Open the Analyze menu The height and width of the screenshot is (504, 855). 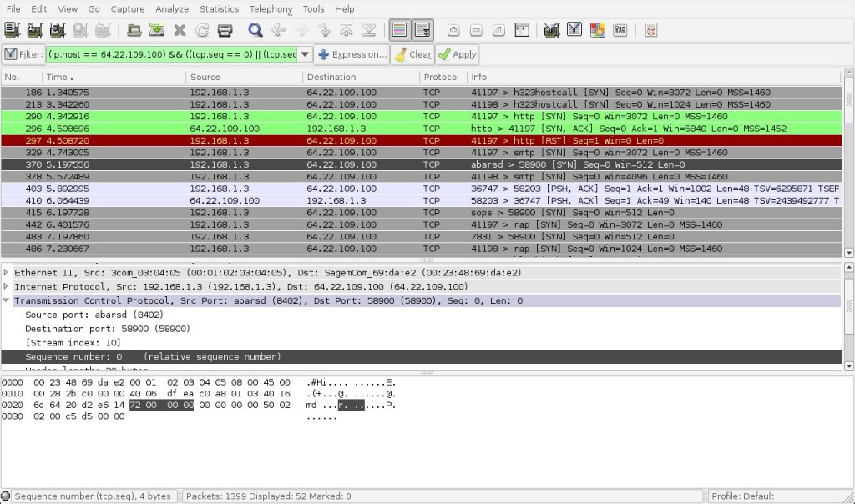tap(172, 9)
